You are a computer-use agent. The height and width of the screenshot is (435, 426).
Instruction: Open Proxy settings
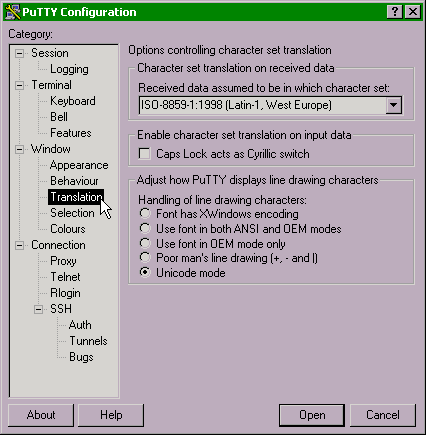point(63,261)
